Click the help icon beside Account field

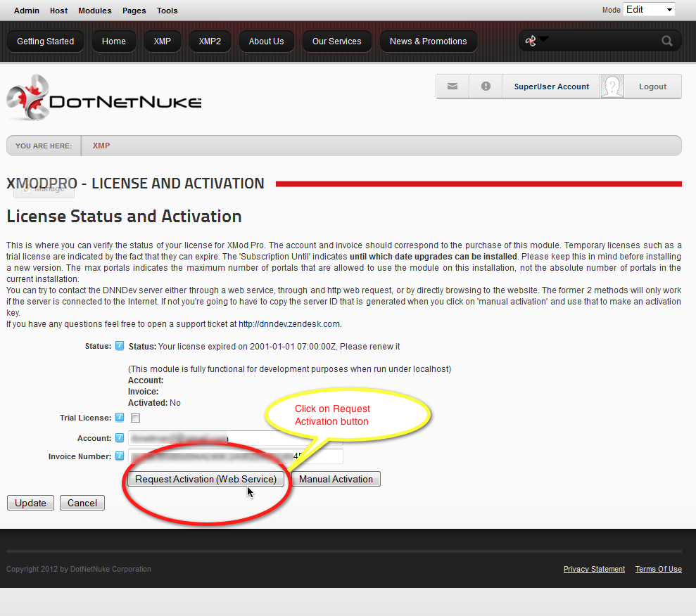click(120, 437)
